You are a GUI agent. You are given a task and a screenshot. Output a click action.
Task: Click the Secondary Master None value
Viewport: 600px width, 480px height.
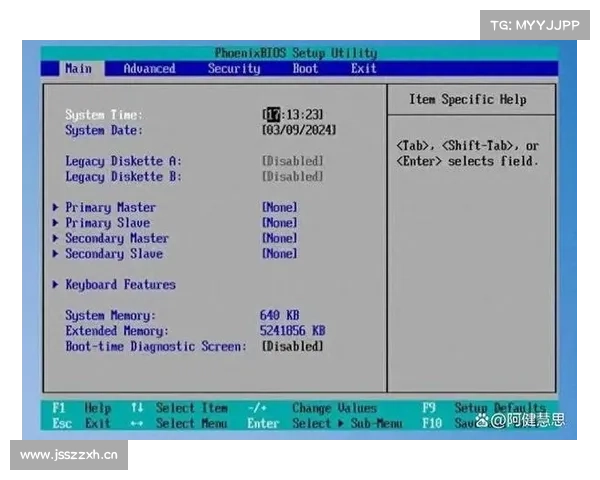pyautogui.click(x=280, y=238)
